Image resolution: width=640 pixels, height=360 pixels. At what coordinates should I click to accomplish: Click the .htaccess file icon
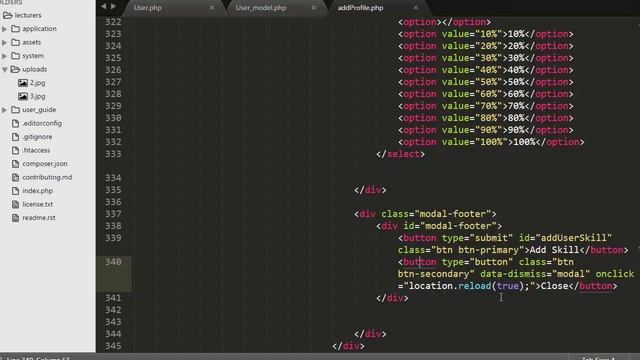pos(16,150)
